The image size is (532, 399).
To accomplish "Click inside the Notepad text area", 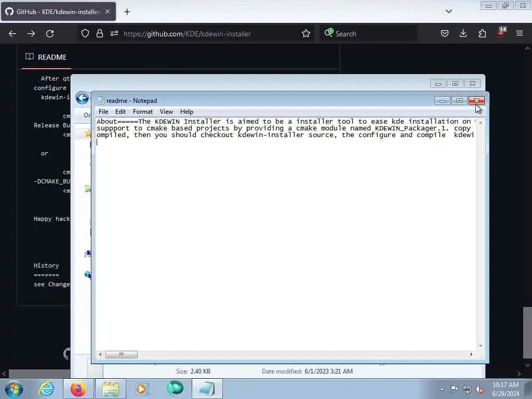I will [x=286, y=234].
